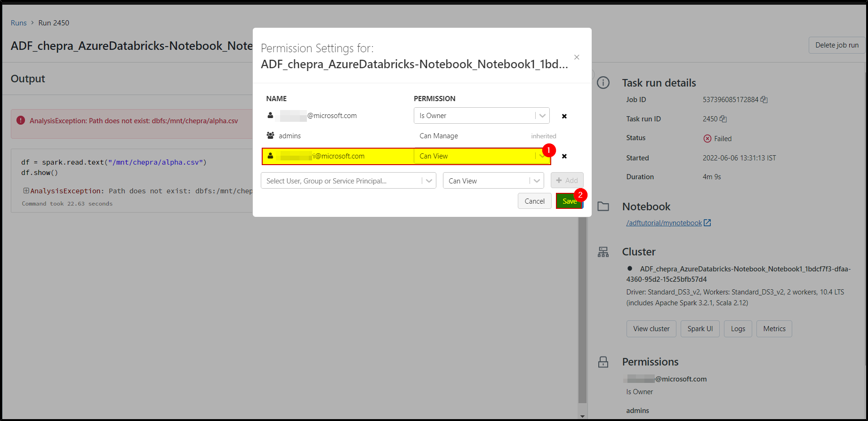This screenshot has width=868, height=421.
Task: Click the Job ID number 537396085172884
Action: coord(731,100)
